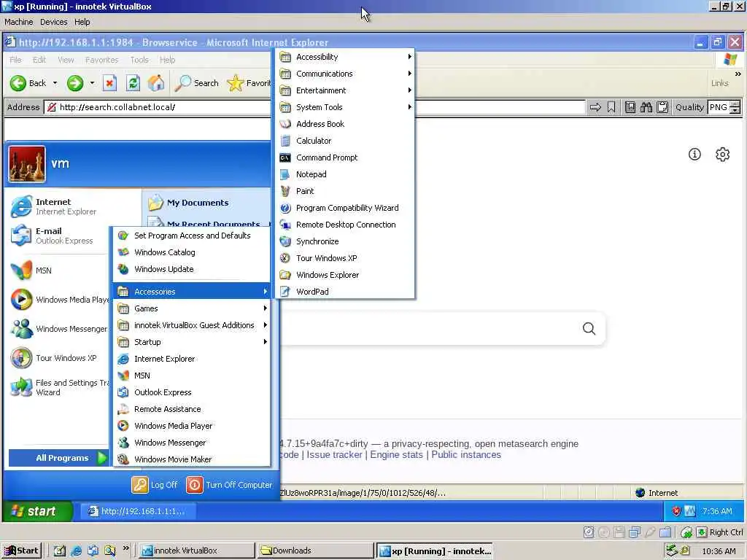Click the Log Off button

click(x=155, y=485)
